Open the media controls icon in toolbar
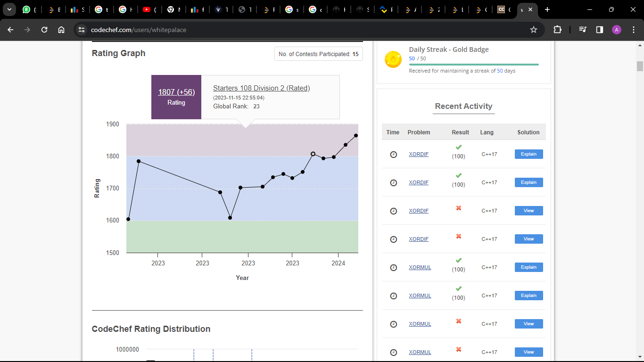 [583, 30]
